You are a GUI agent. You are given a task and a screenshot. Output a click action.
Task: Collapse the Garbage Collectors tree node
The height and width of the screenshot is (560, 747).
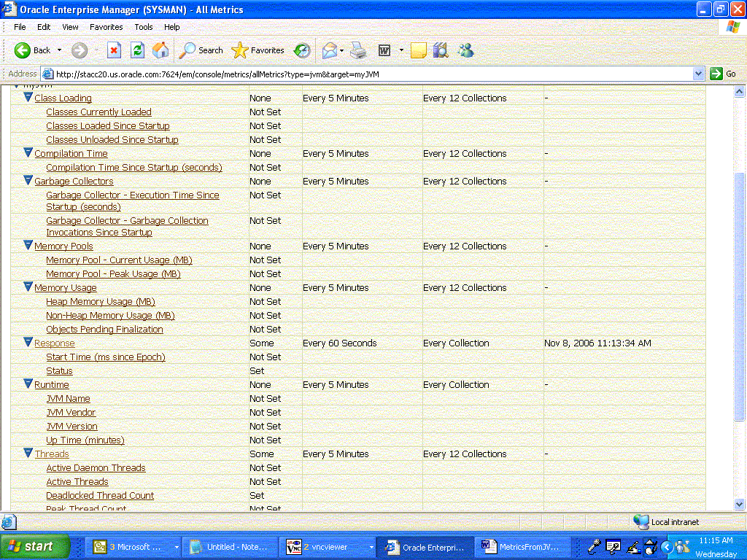click(x=28, y=181)
